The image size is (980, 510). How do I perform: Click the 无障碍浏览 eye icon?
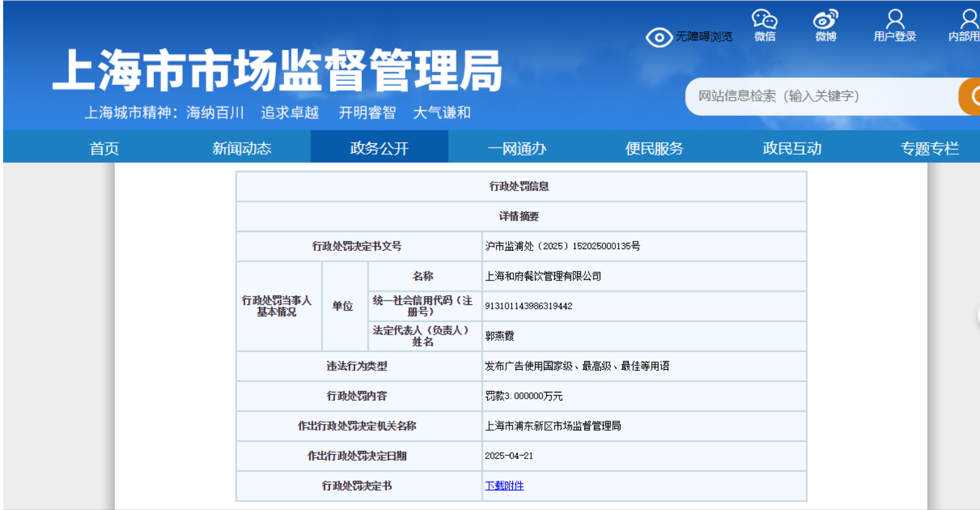[659, 37]
